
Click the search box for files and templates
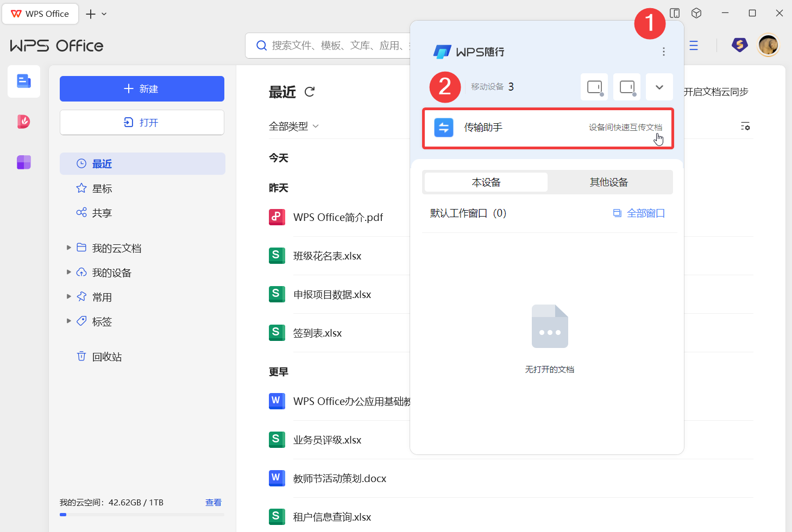[x=329, y=46]
